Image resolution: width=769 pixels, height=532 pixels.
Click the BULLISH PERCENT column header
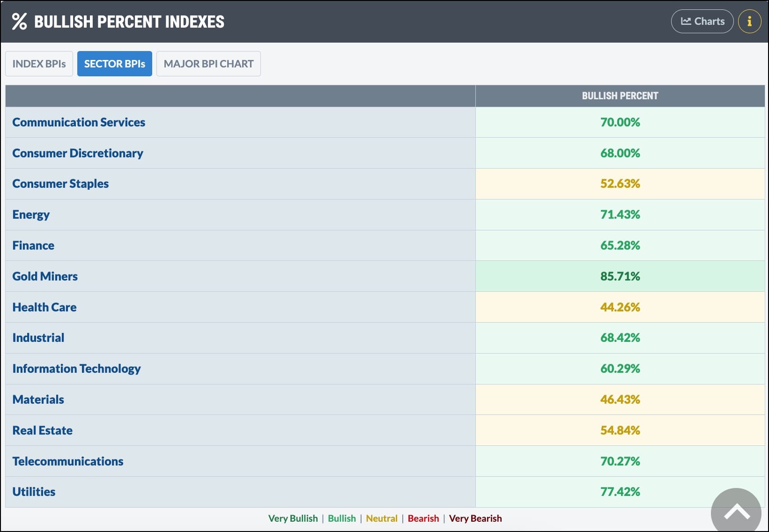(x=620, y=96)
